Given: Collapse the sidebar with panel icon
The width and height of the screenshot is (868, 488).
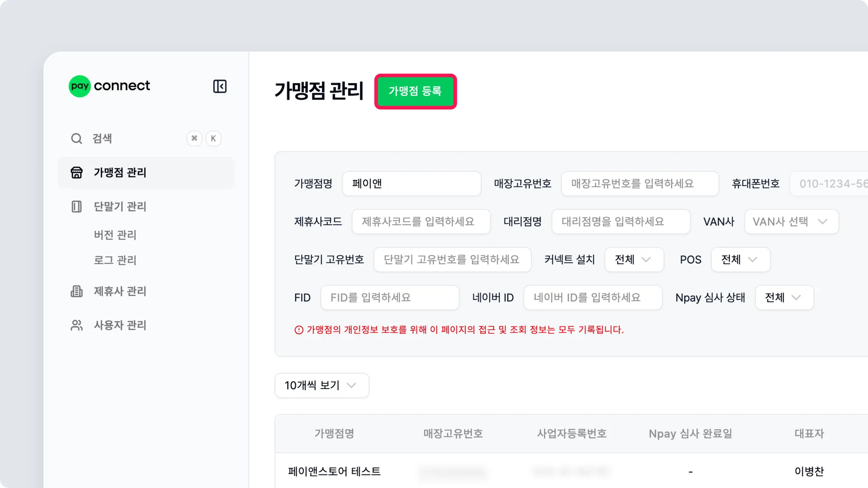Looking at the screenshot, I should click(220, 86).
